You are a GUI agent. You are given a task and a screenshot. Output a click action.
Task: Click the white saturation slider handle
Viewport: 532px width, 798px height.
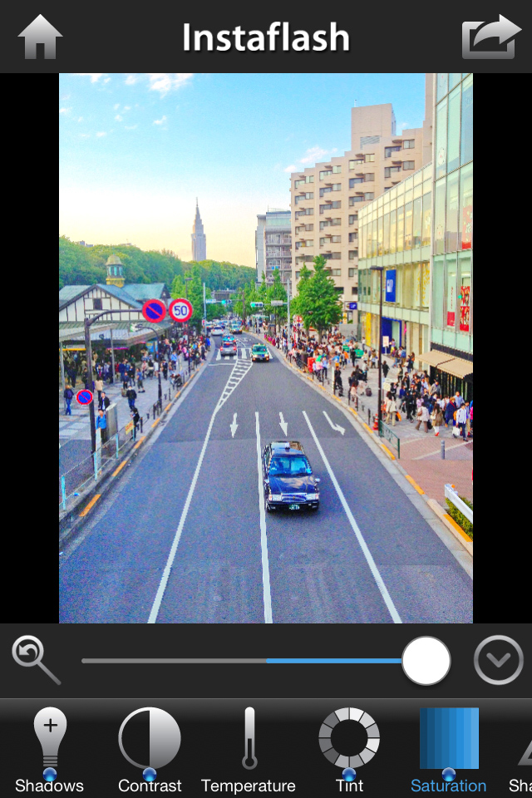coord(426,661)
